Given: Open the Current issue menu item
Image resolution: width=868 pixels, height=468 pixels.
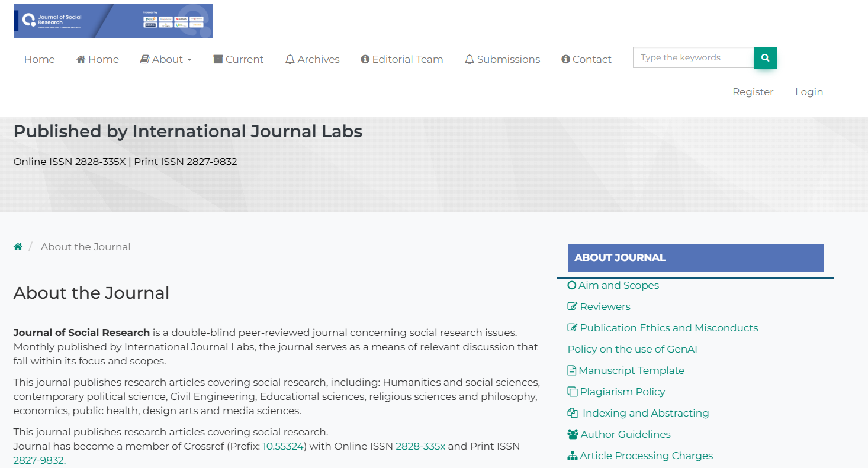Looking at the screenshot, I should [x=238, y=59].
